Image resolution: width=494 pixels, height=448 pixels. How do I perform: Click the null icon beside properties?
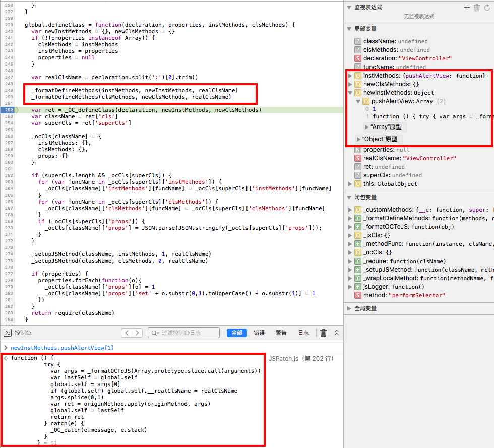tap(357, 150)
